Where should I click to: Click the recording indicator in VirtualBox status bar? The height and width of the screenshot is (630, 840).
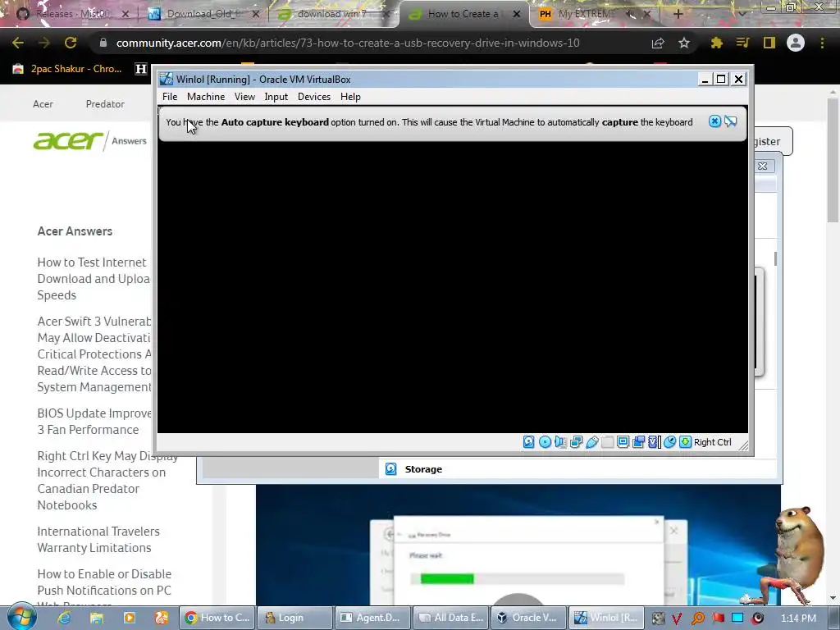[638, 442]
